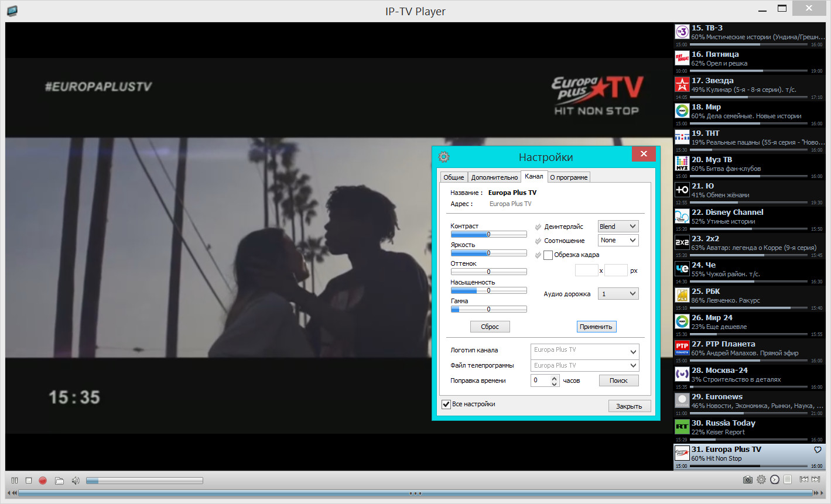The image size is (831, 504).
Task: Adjust the Оттенок slider
Action: pyautogui.click(x=489, y=272)
